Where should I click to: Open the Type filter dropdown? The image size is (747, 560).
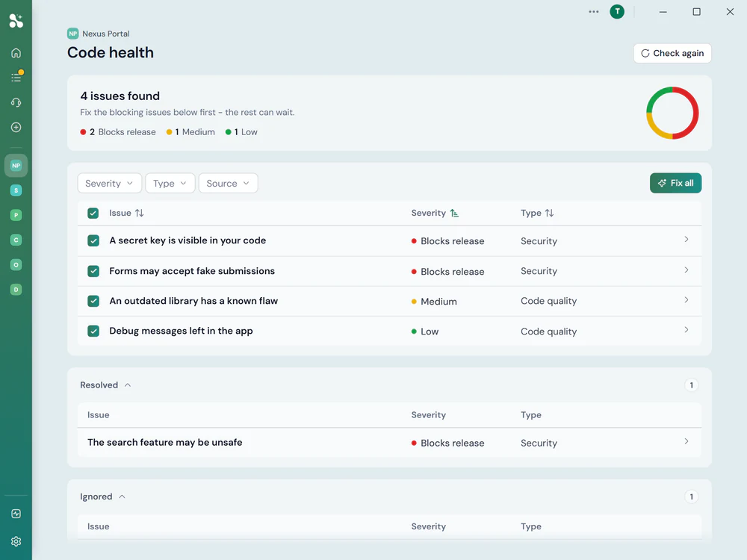(170, 184)
